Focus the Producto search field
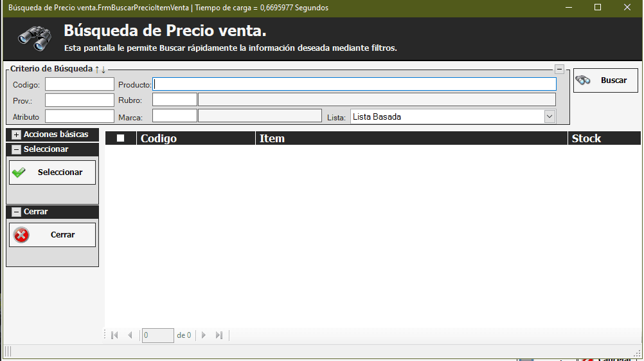 click(x=354, y=84)
